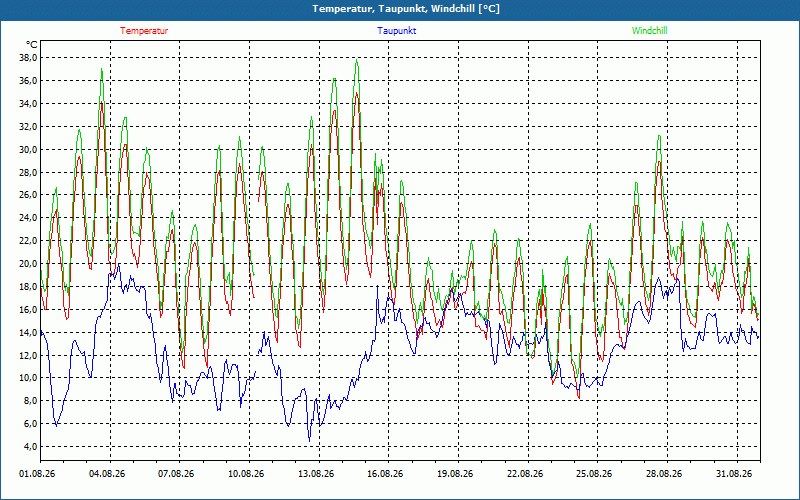Click the 25.08.26 date label
The width and height of the screenshot is (800, 500).
pyautogui.click(x=595, y=474)
